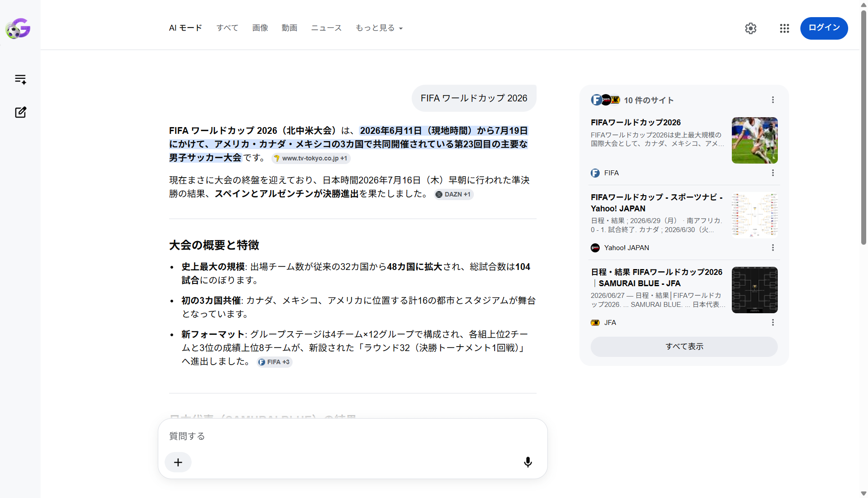This screenshot has width=868, height=498.
Task: Click the microphone voice input icon
Action: [x=528, y=462]
